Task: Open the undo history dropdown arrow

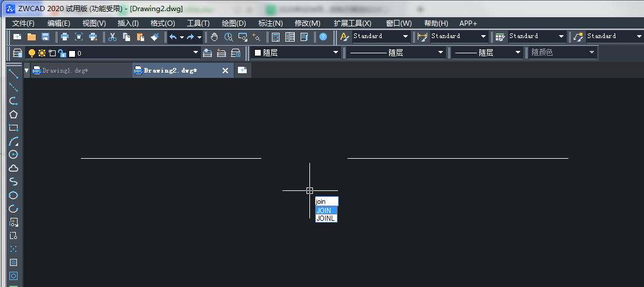Action: coord(182,37)
